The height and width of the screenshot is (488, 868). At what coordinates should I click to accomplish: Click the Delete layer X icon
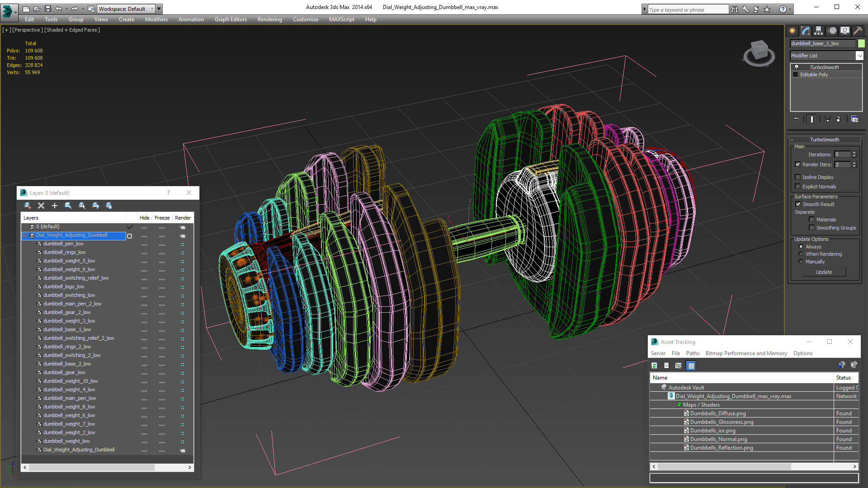[41, 206]
